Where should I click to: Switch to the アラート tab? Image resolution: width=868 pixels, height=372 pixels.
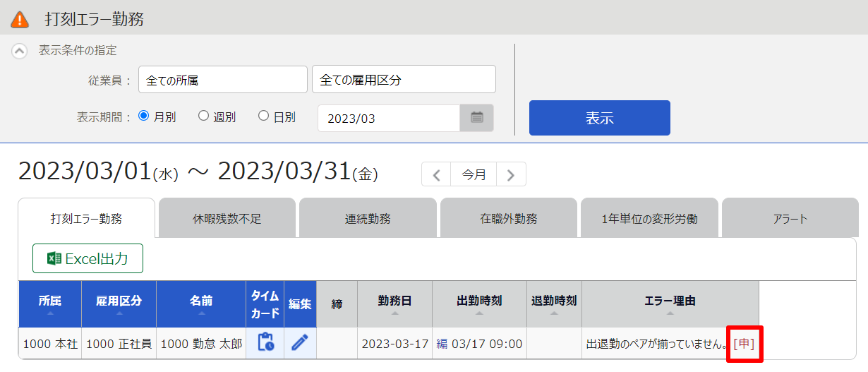tap(790, 218)
